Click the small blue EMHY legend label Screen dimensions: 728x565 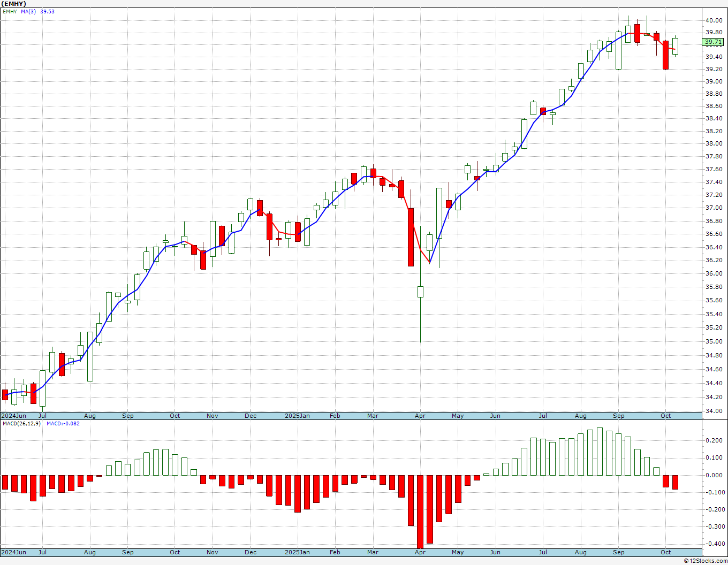tap(10, 11)
